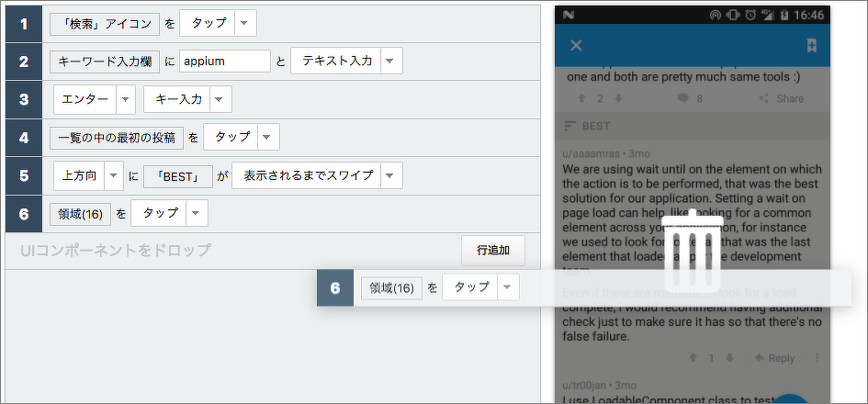868x404 pixels.
Task: Click the text field containing appium
Action: click(x=225, y=62)
